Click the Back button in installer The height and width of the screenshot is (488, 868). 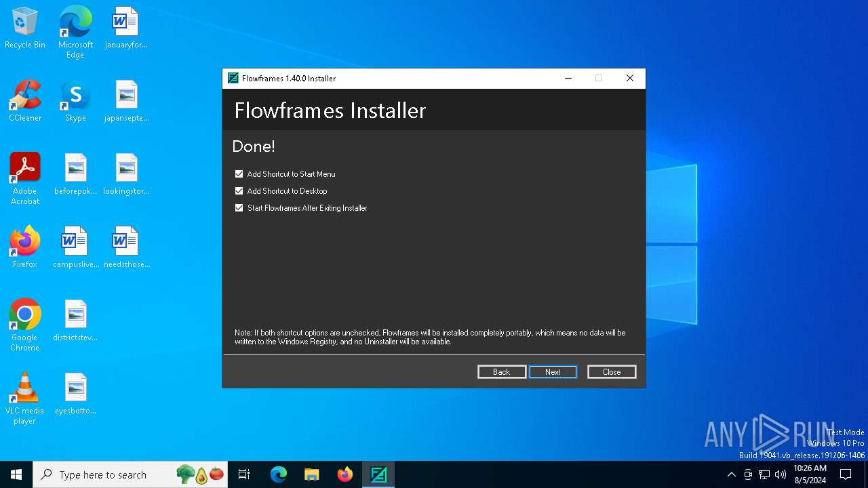502,371
